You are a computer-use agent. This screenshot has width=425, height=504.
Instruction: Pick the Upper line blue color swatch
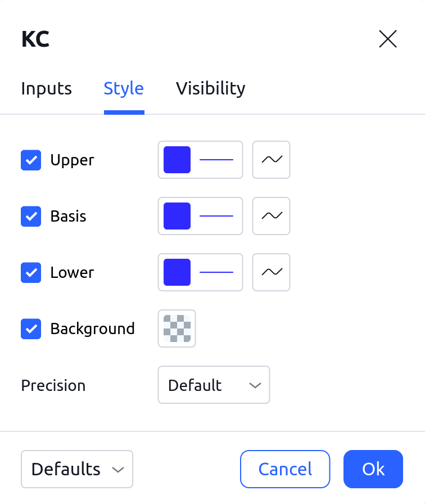click(177, 160)
